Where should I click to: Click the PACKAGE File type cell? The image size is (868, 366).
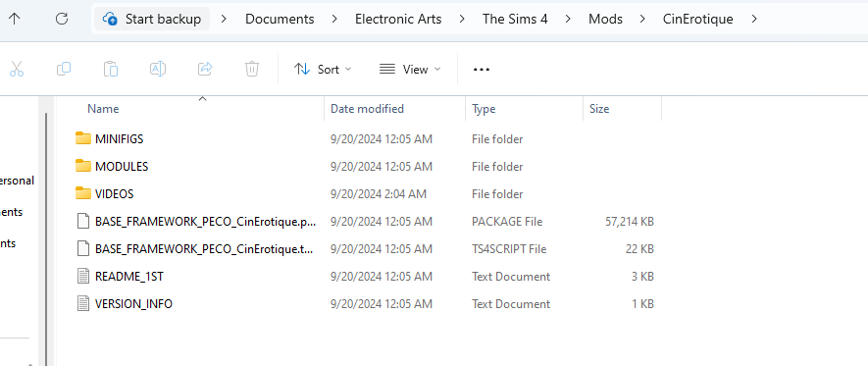tap(507, 222)
